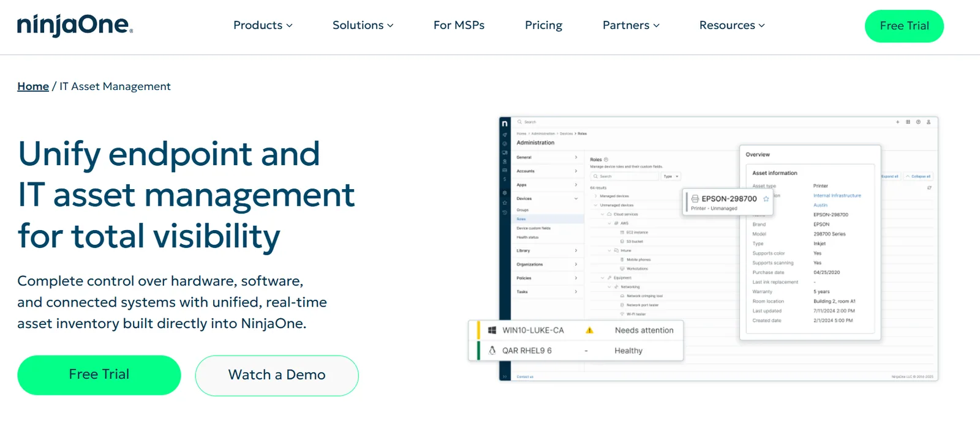Screen dimensions: 980x429
Task: Click the app's top Search field
Action: (530, 122)
